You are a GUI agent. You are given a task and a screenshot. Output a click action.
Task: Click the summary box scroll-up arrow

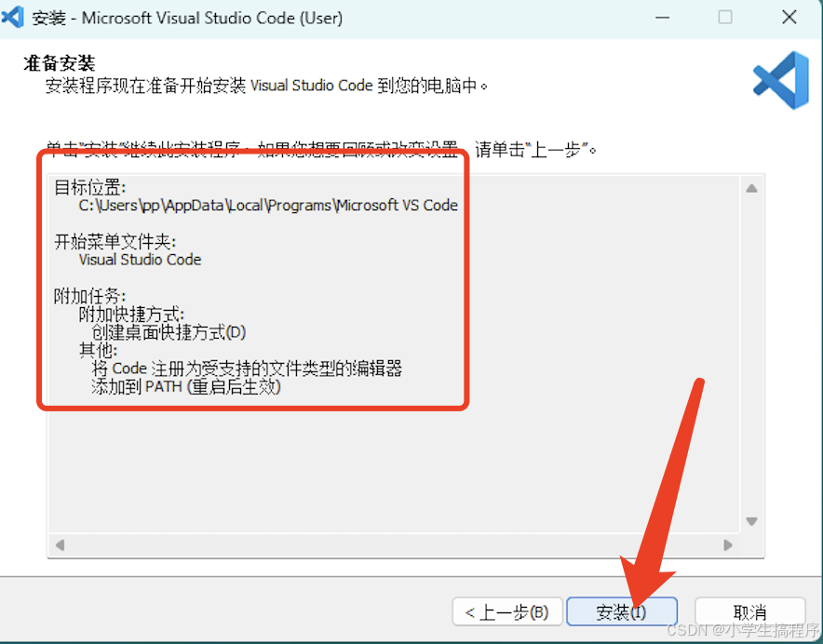point(751,188)
